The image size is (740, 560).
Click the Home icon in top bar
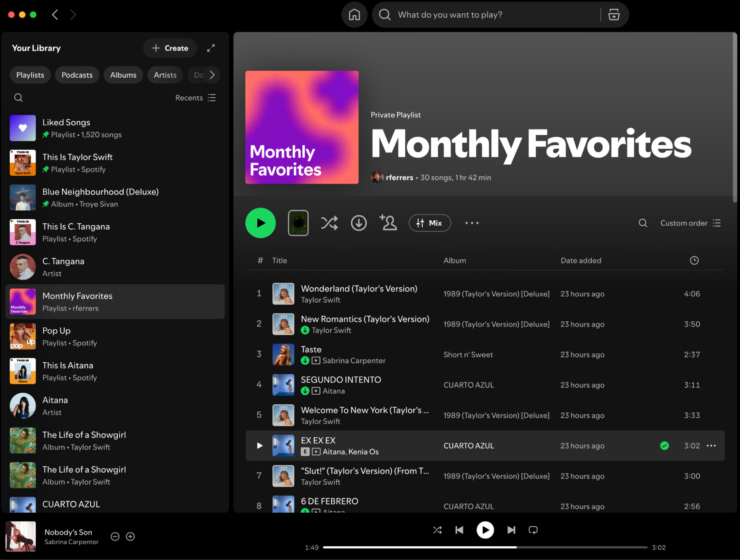(354, 15)
